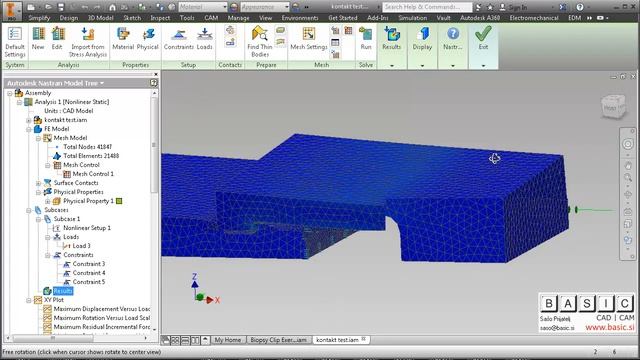640x360 pixels.
Task: Select Constraint 4 in the tree
Action: 89,273
